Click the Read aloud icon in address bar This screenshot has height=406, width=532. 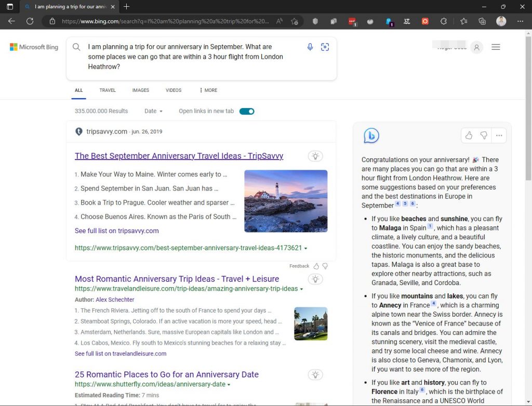pos(279,21)
